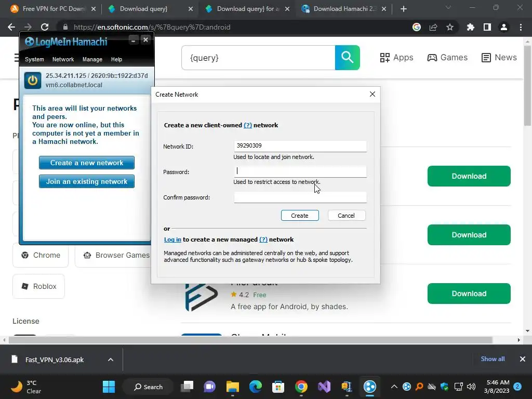The image size is (532, 399).
Task: Expand the tab search chevron
Action: click(448, 7)
